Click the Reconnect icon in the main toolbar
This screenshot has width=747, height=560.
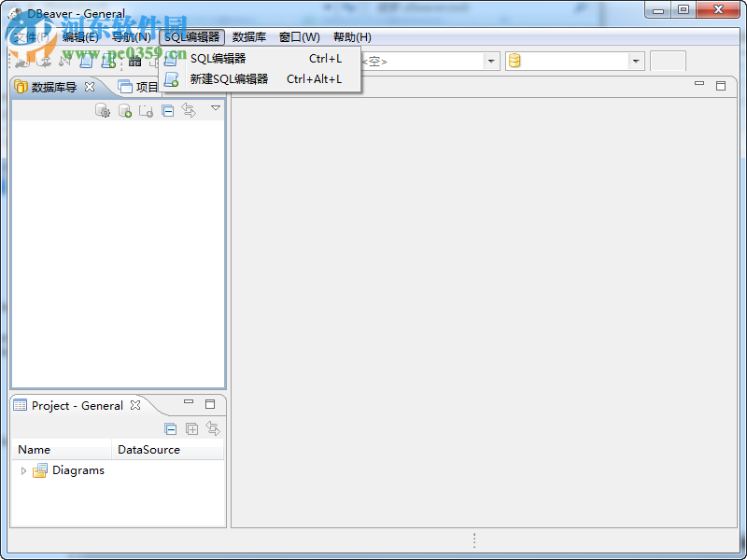(x=43, y=61)
